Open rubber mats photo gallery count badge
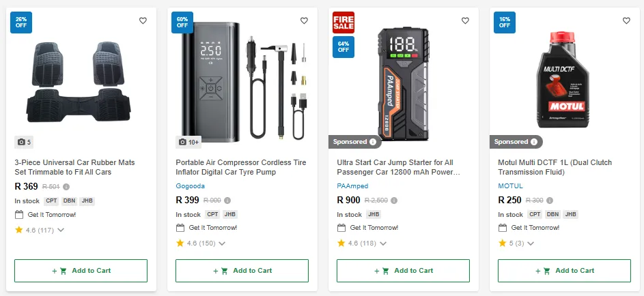This screenshot has width=644, height=296. pyautogui.click(x=25, y=142)
